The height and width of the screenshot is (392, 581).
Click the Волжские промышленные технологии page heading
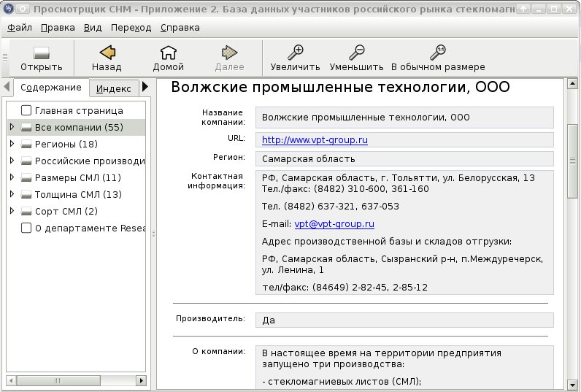click(x=340, y=87)
